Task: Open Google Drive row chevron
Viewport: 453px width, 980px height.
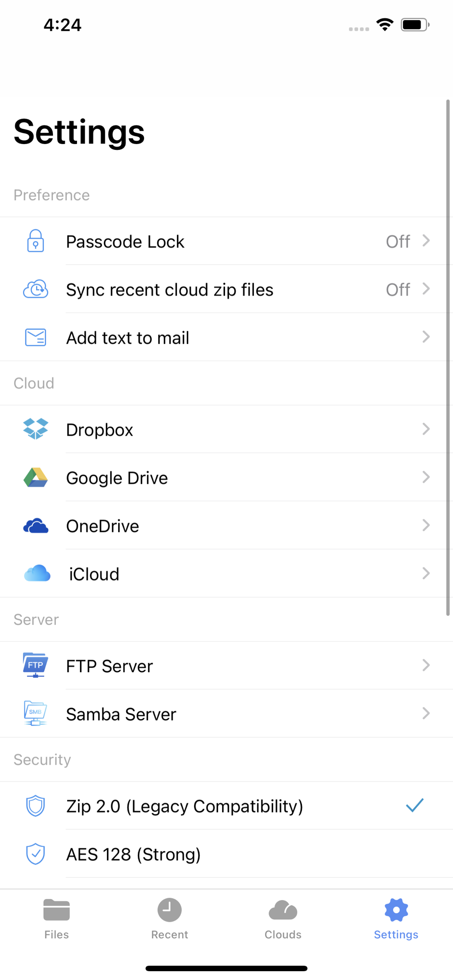Action: click(x=426, y=477)
